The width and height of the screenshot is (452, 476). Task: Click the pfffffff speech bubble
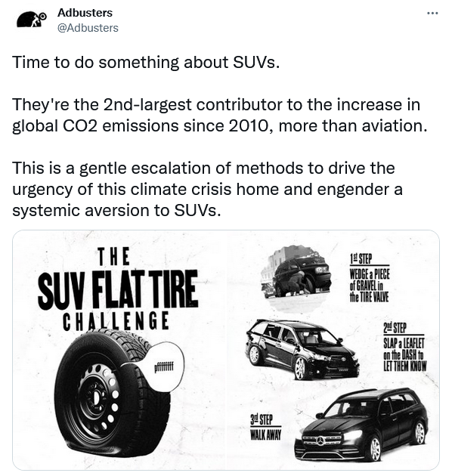[164, 368]
